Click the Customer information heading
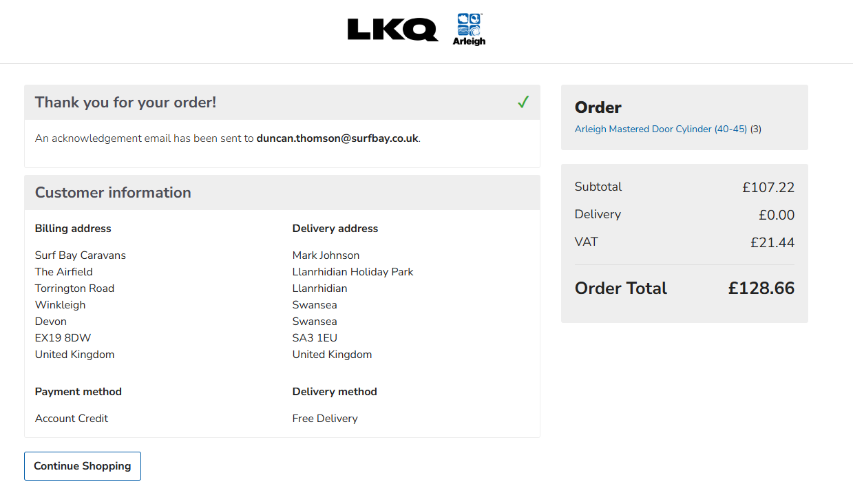 point(113,193)
